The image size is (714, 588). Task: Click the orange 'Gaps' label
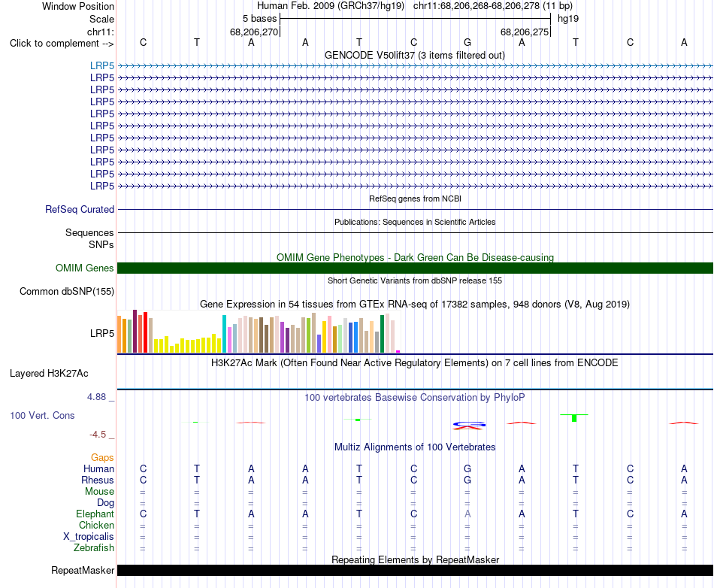pos(102,457)
